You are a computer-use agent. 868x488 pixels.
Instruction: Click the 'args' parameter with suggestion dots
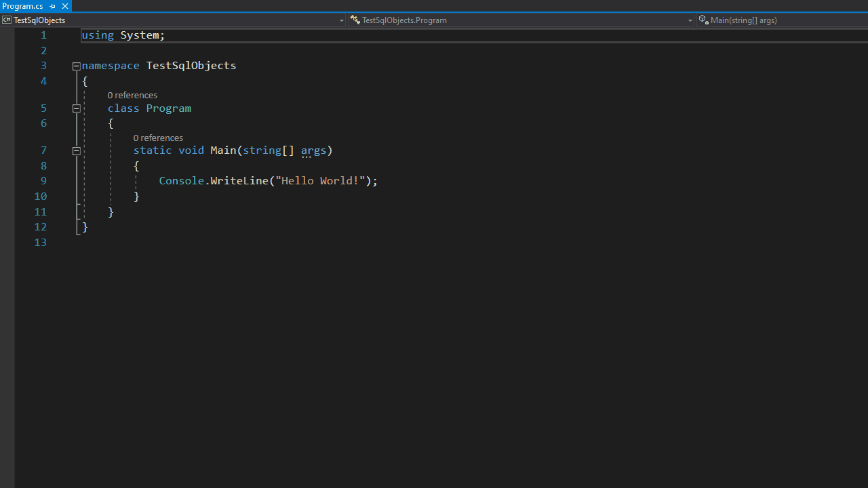(313, 150)
